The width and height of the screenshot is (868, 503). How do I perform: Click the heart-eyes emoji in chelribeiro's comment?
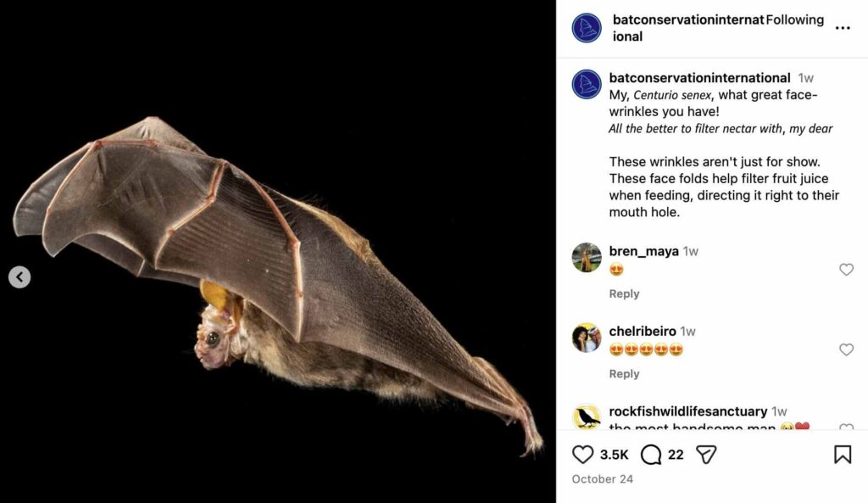click(615, 349)
